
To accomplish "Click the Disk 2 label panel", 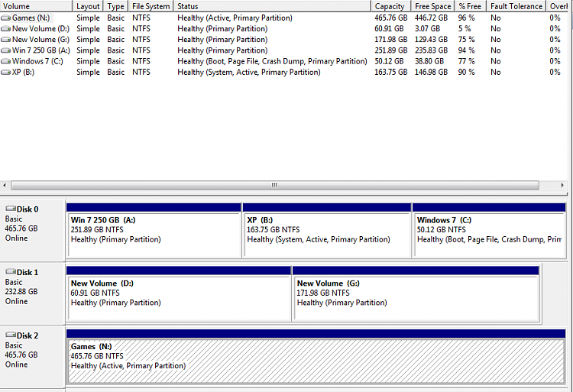I will [33, 357].
